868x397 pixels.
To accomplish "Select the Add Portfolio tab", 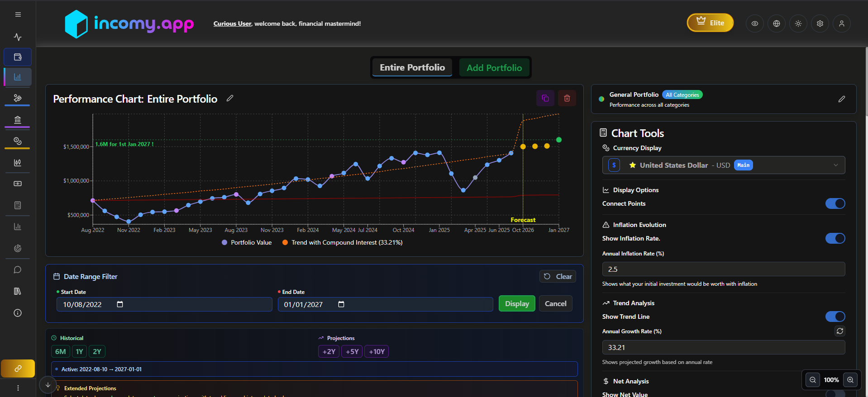I will click(494, 68).
